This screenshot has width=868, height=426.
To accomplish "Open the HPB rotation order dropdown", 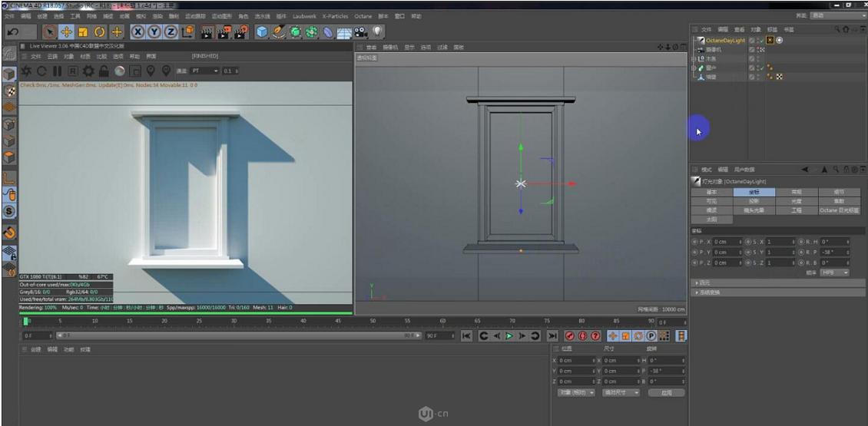I will (x=835, y=272).
